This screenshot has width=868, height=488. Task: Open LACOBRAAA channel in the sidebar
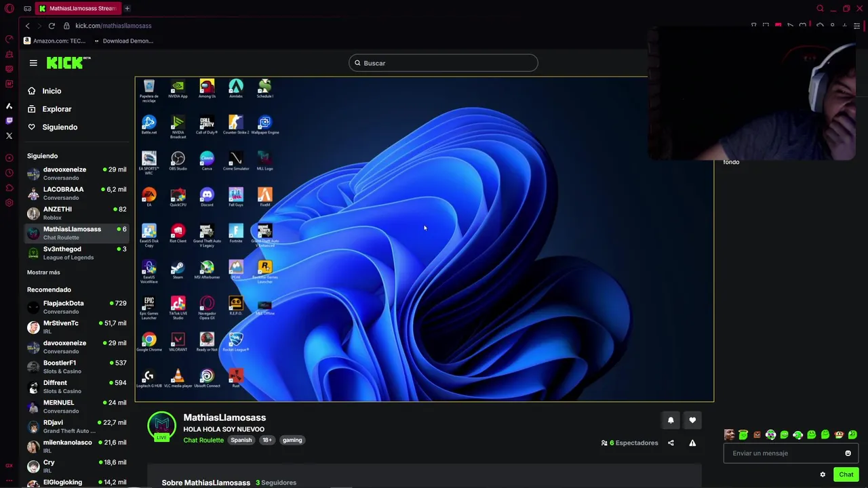(77, 193)
